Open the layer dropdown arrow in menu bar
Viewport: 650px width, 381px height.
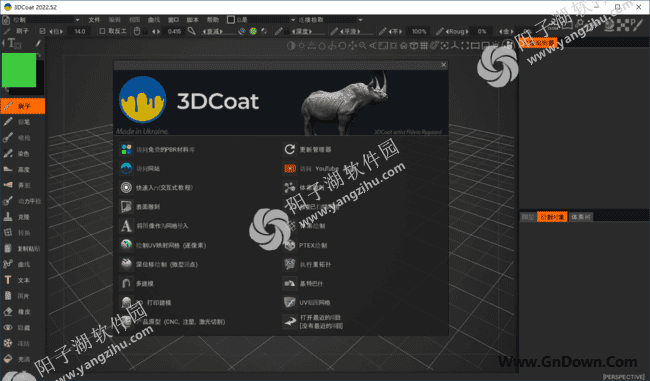(x=293, y=19)
